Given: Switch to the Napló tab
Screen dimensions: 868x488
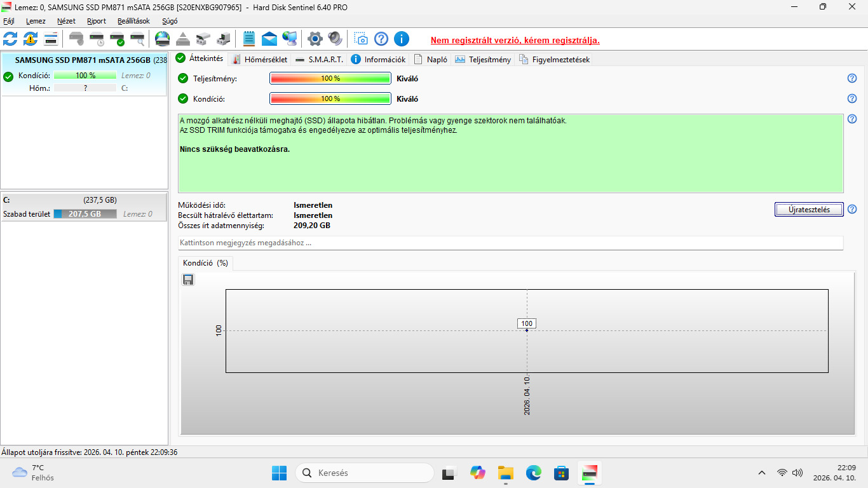Looking at the screenshot, I should pos(431,60).
